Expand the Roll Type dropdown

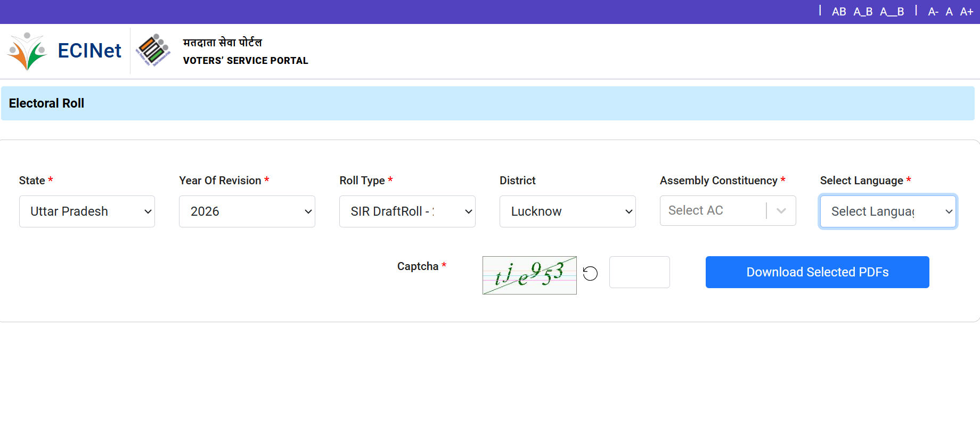(407, 211)
